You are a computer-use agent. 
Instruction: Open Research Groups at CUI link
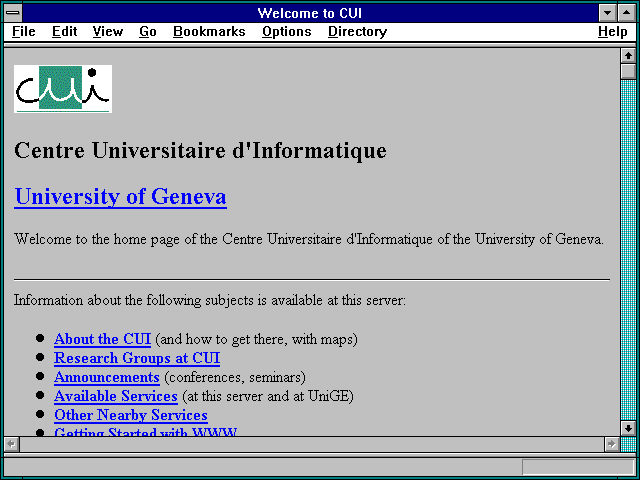[x=137, y=358]
